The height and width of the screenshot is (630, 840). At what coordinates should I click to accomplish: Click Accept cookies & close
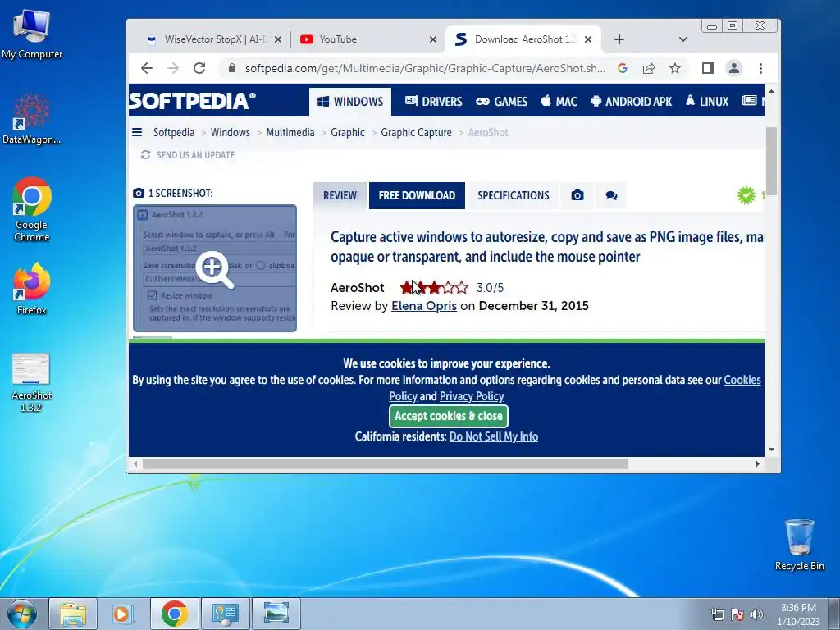point(449,416)
